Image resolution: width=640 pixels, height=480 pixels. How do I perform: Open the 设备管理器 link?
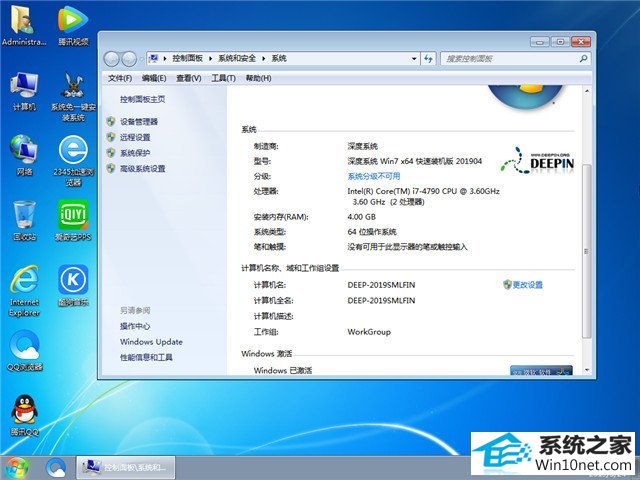(x=139, y=122)
